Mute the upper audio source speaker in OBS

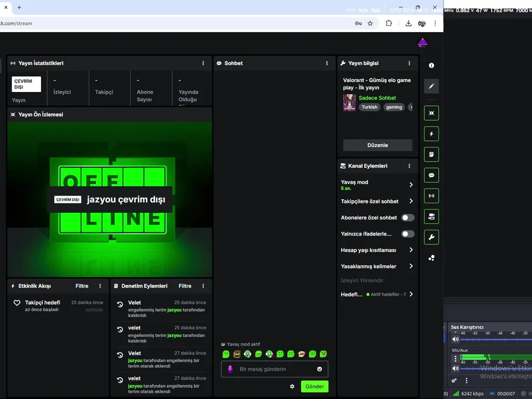coord(456,339)
